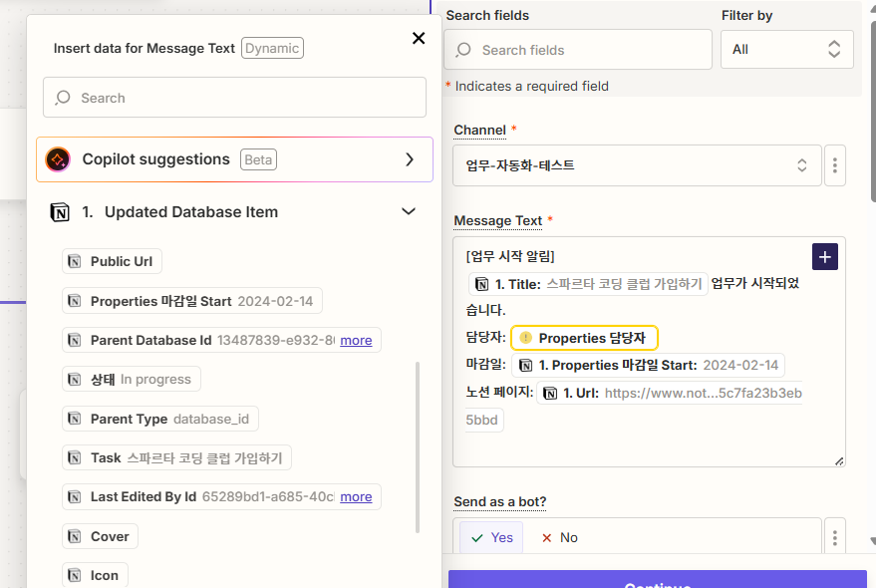Click the Notion icon beside Updated Database Item

click(x=60, y=212)
